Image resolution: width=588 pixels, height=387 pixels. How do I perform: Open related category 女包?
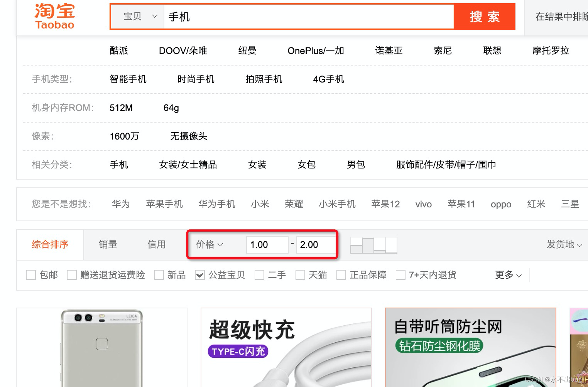tap(307, 165)
